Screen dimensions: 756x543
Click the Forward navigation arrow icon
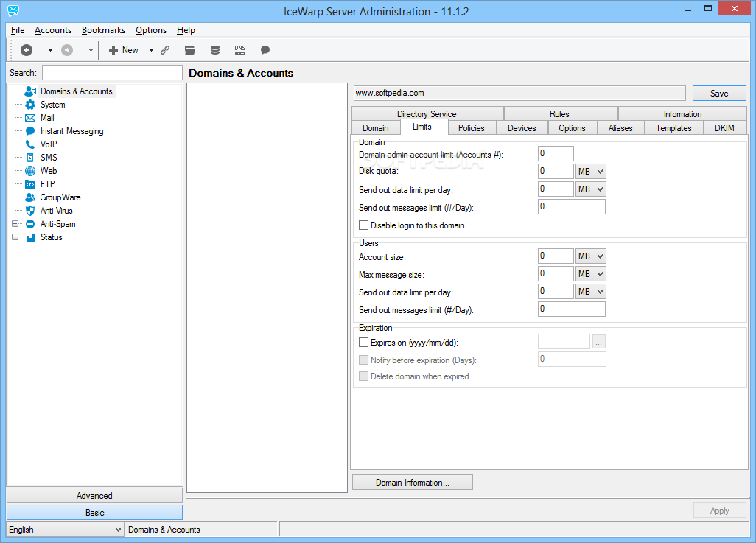coord(67,49)
